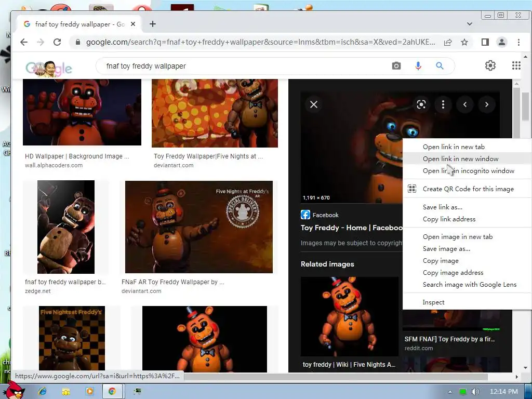This screenshot has width=532, height=399.
Task: Choose Save image as...
Action: point(467,249)
